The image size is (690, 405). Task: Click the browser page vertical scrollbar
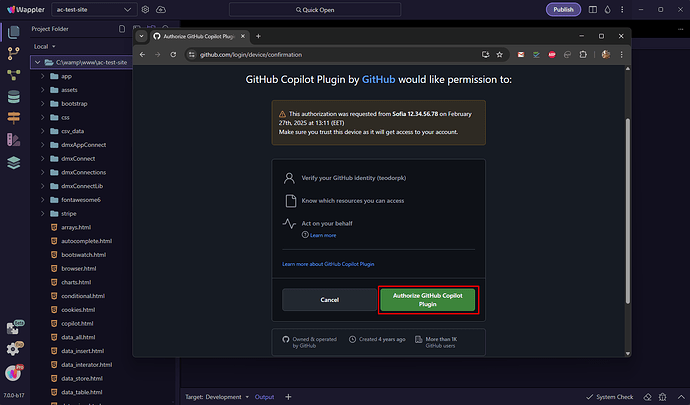coord(628,211)
